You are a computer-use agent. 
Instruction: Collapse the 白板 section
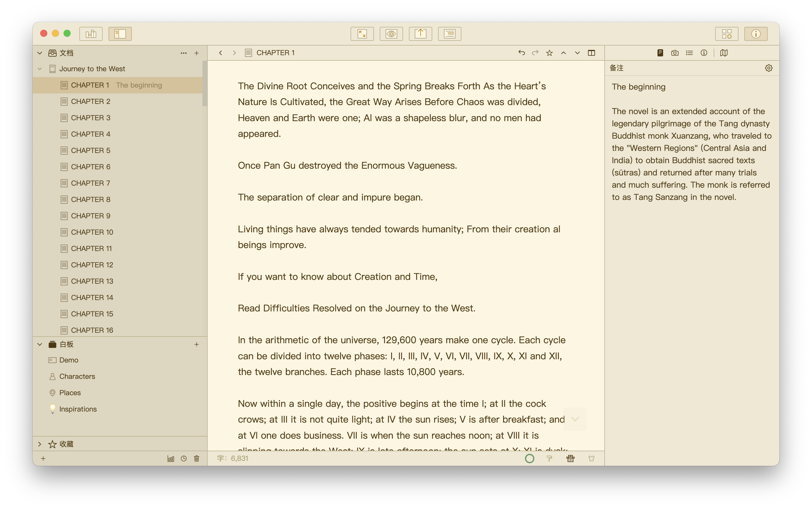pos(40,344)
